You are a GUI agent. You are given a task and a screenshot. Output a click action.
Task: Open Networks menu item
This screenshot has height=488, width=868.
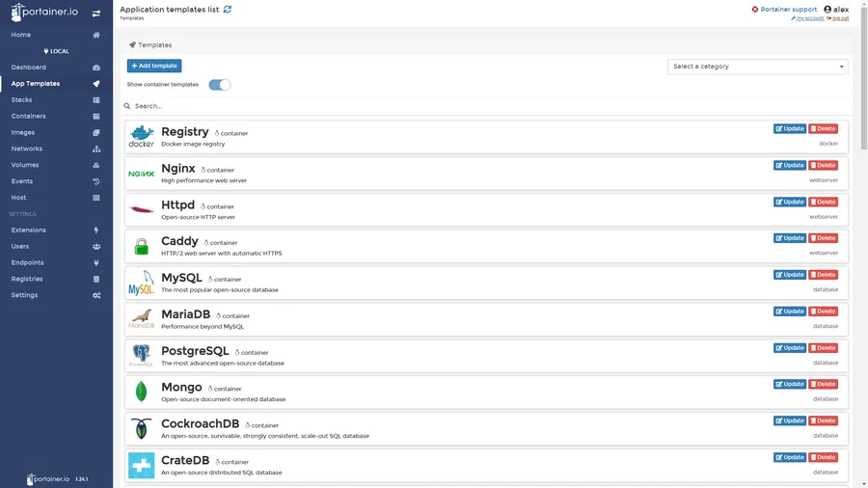coord(27,149)
